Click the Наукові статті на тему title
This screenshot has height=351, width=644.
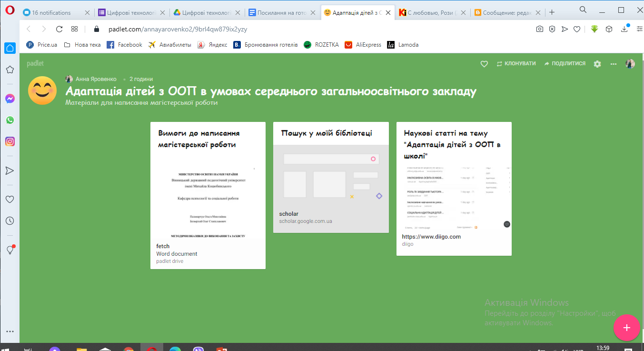pos(452,144)
